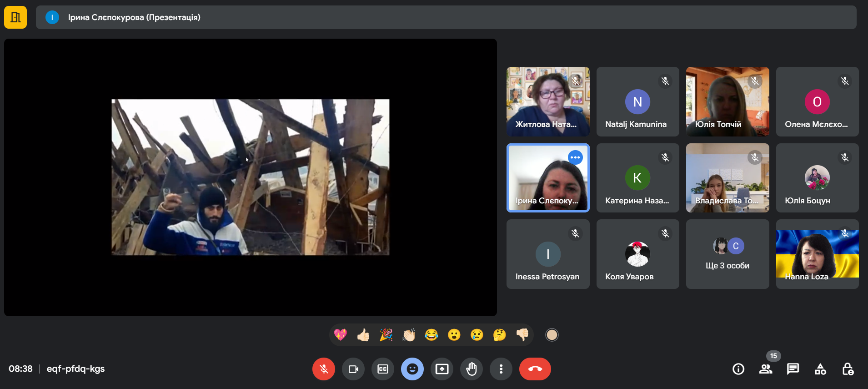Open the chat panel
Viewport: 868px width, 389px height.
click(793, 369)
